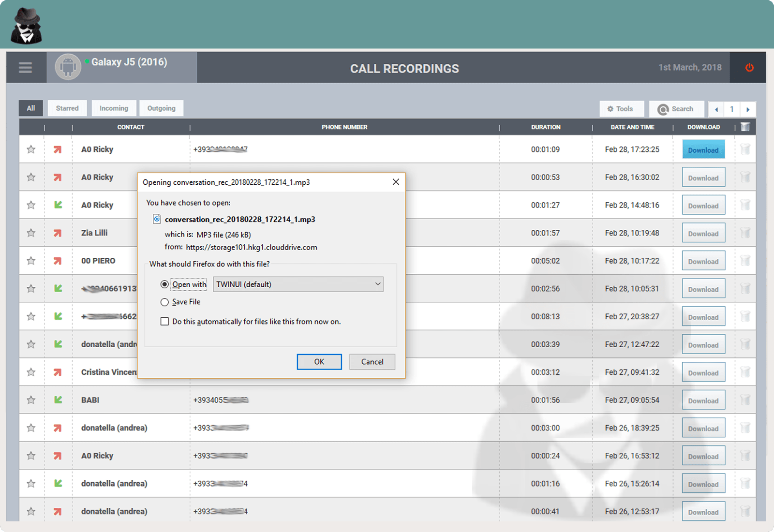Go to next page arrow

click(748, 109)
